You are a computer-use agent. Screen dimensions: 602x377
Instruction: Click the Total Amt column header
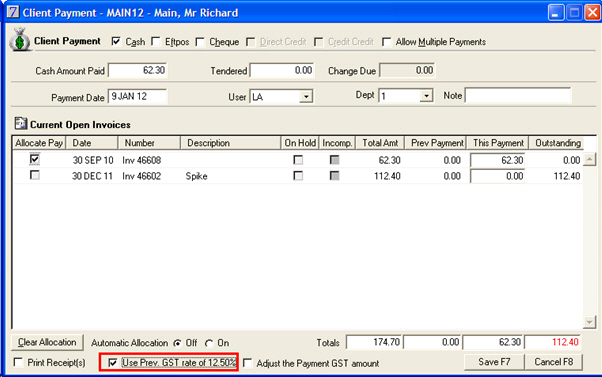380,143
